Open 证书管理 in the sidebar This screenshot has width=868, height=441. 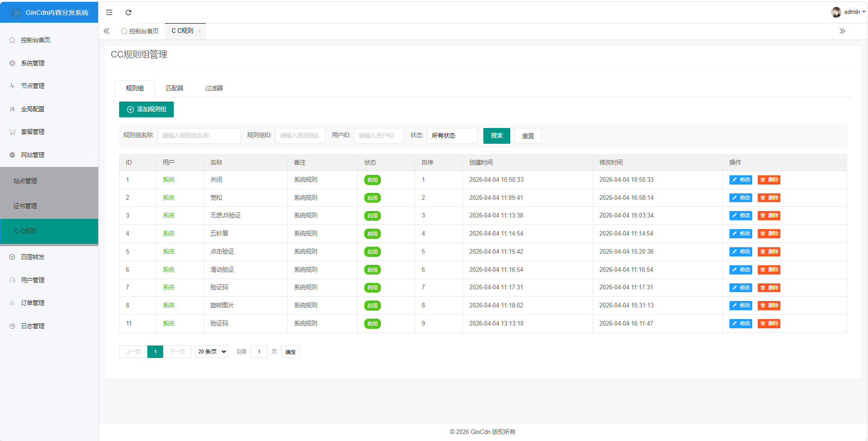tap(25, 206)
